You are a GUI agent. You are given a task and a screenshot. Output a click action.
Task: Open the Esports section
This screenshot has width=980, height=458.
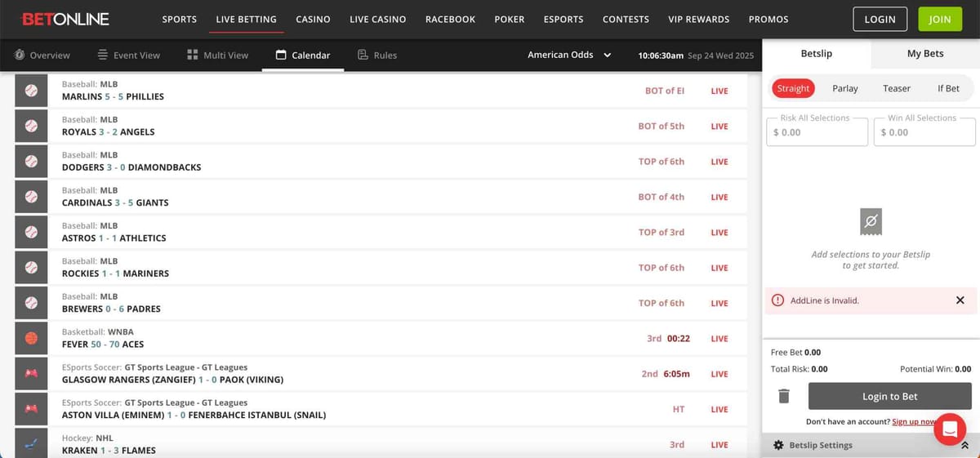[x=563, y=19]
